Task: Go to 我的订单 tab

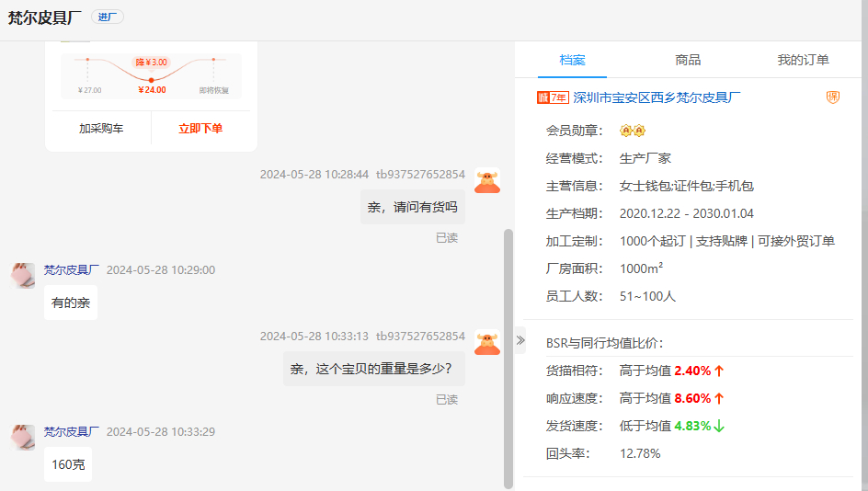Action: 803,60
